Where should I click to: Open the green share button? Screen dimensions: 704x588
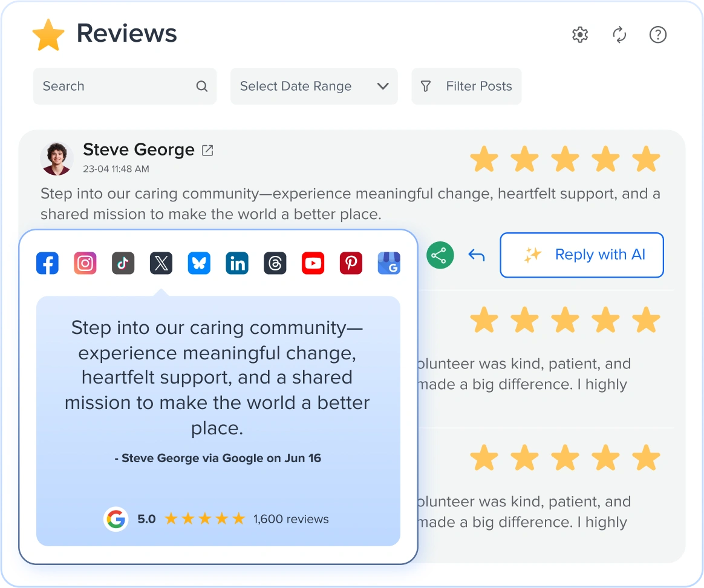440,255
